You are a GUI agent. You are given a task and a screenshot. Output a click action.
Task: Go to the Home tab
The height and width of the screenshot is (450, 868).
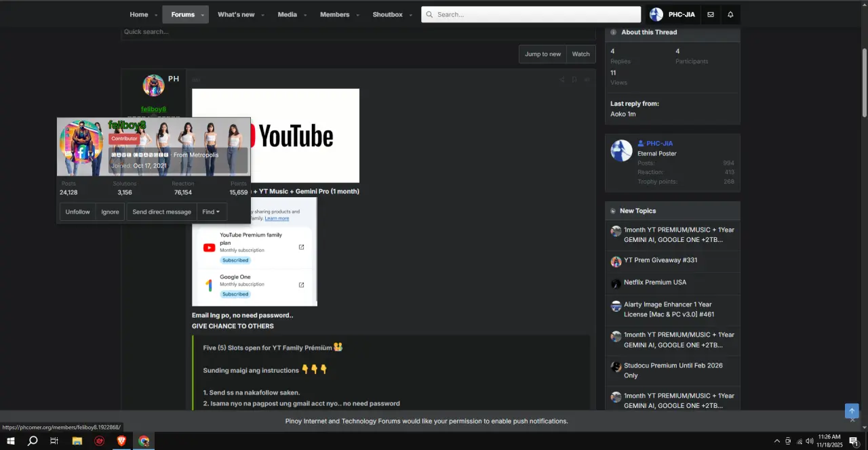click(139, 14)
